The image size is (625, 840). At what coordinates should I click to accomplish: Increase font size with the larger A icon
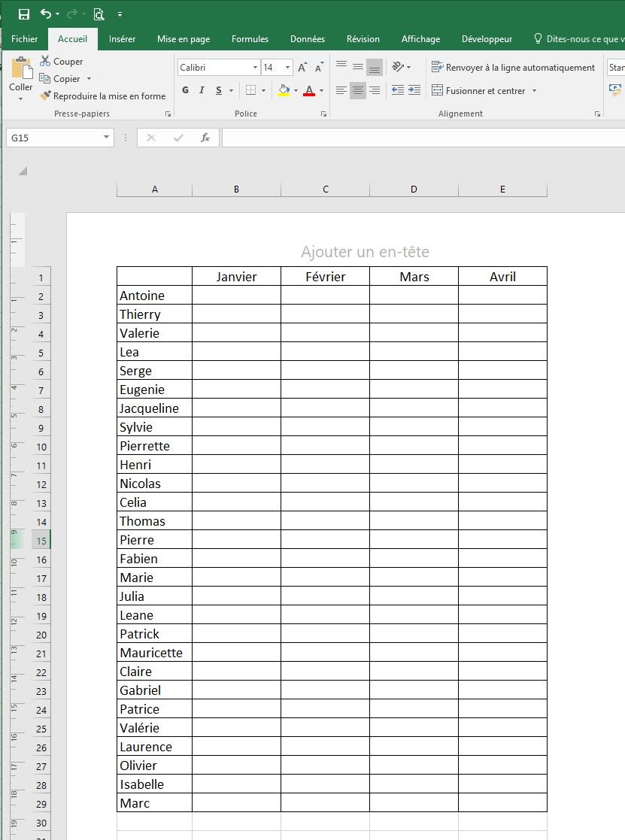click(x=302, y=68)
